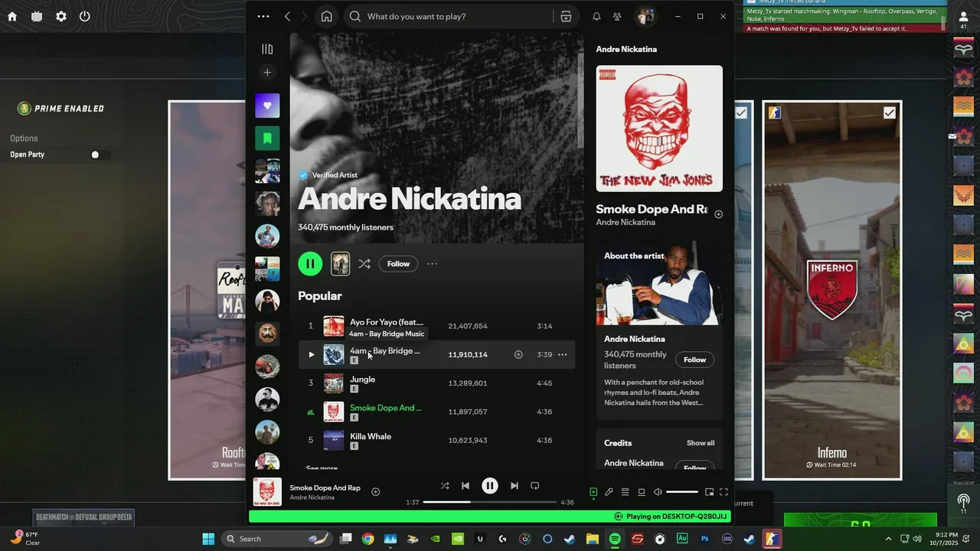The height and width of the screenshot is (551, 980).
Task: Open the Windows Start menu
Action: tap(208, 539)
